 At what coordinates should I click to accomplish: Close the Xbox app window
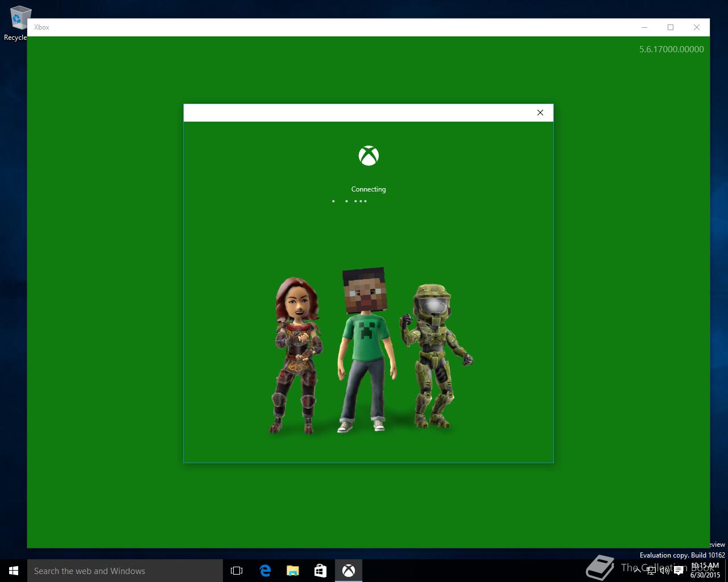pos(697,27)
